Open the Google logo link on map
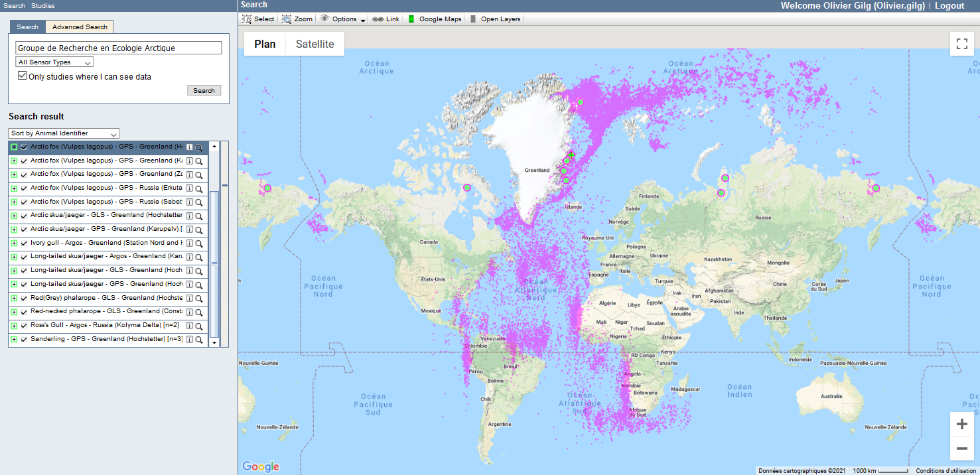The width and height of the screenshot is (980, 475). point(261,466)
